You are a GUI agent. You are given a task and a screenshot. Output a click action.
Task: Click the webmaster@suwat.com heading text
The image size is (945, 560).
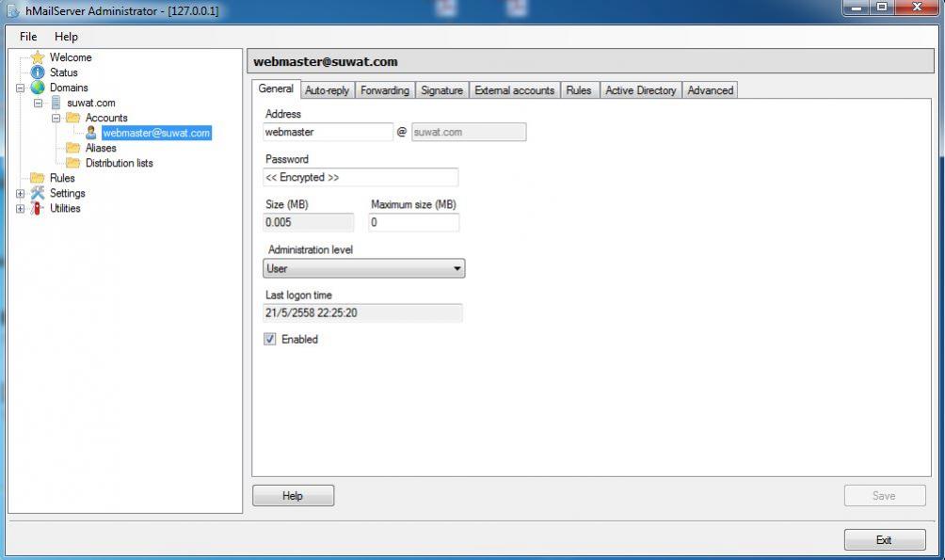(x=326, y=61)
